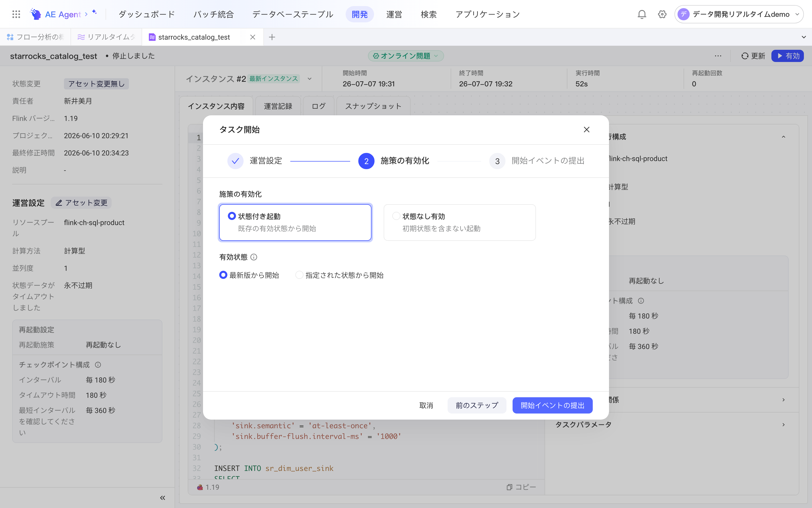Open the バッチ統合 menu
This screenshot has height=508, width=812.
pyautogui.click(x=213, y=14)
